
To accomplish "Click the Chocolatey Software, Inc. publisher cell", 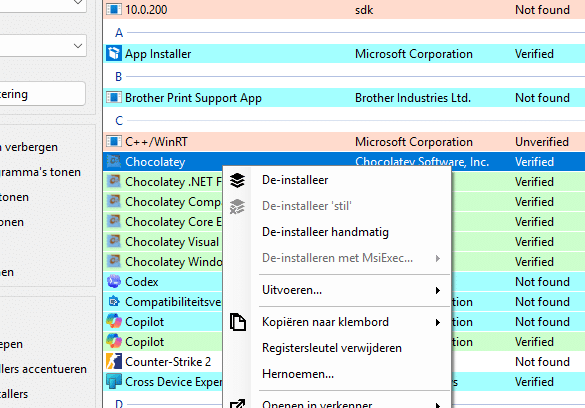I will 422,162.
